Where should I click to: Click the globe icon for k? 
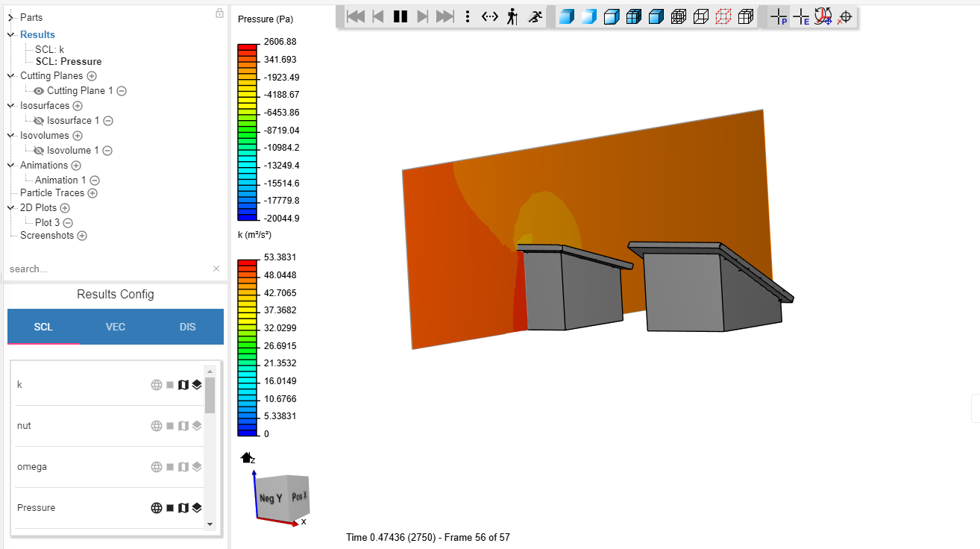pos(157,385)
